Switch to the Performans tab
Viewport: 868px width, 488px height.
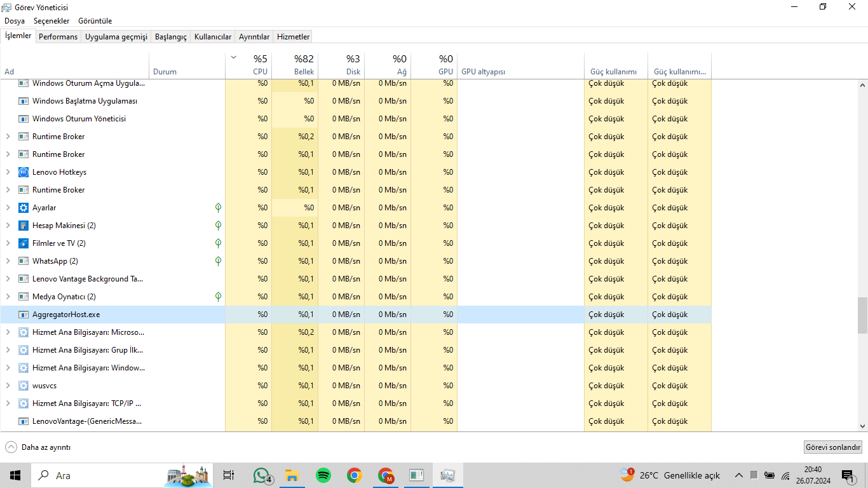[x=58, y=37]
